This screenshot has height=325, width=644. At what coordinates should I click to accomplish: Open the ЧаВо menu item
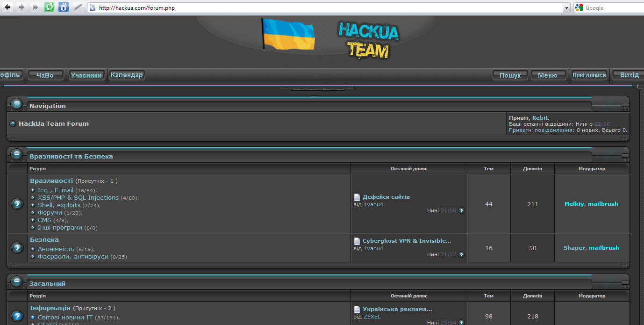[45, 75]
